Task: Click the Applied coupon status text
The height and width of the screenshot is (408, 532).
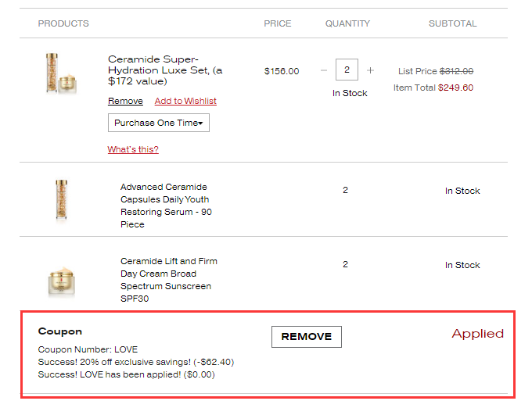Action: (477, 334)
